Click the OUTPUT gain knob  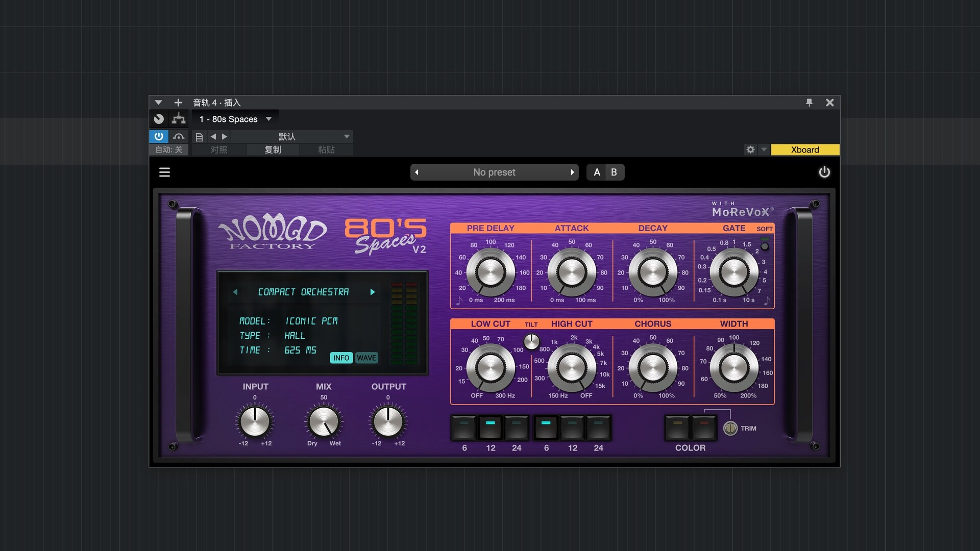click(388, 421)
